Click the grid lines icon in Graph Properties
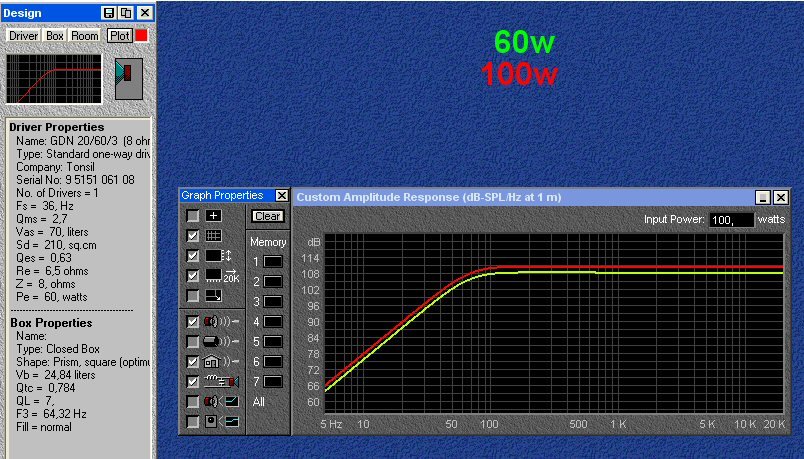Screen dimensions: 804x459 pyautogui.click(x=213, y=236)
